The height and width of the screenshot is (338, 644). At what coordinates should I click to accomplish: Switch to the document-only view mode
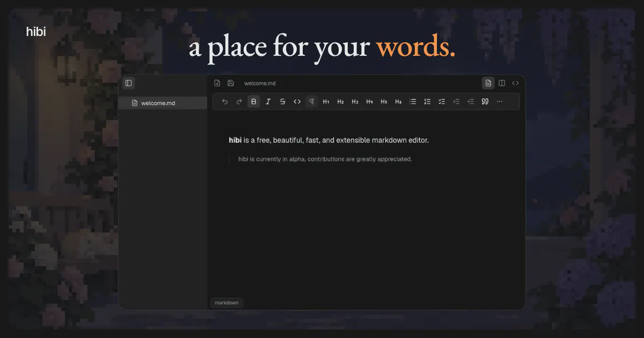tap(488, 83)
